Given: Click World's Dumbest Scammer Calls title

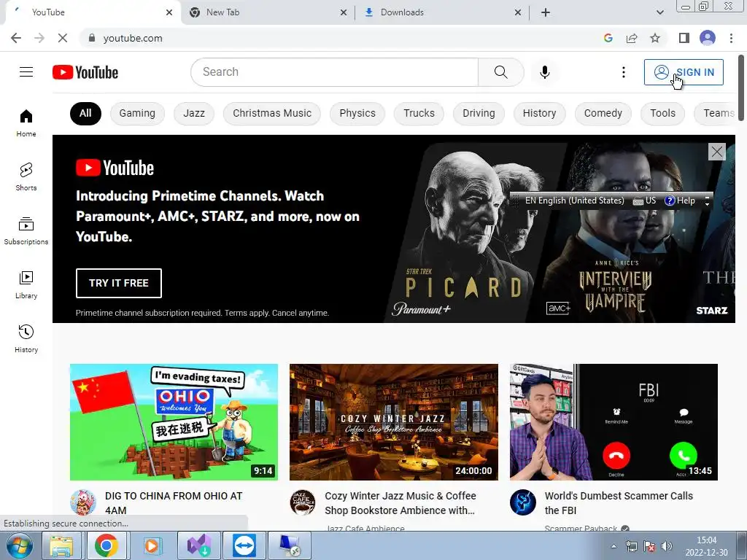Looking at the screenshot, I should [x=619, y=503].
